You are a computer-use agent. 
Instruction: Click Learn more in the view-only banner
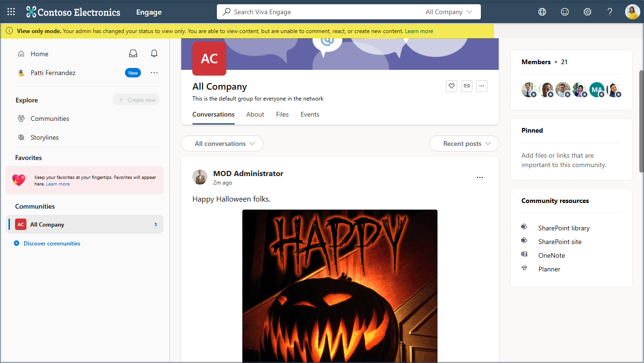pyautogui.click(x=419, y=31)
